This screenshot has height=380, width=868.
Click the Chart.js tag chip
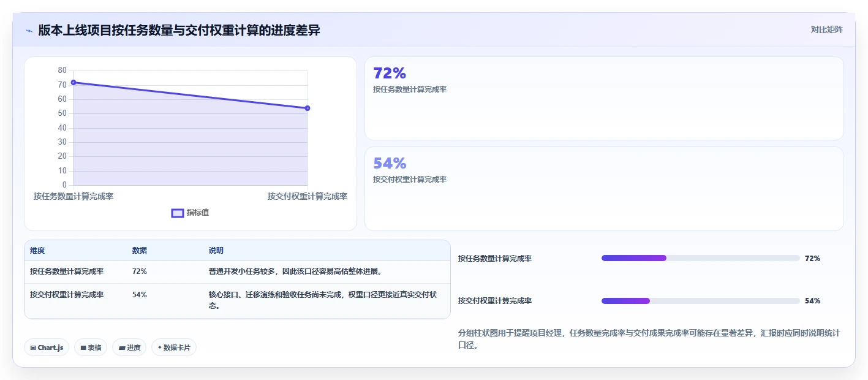coord(47,348)
